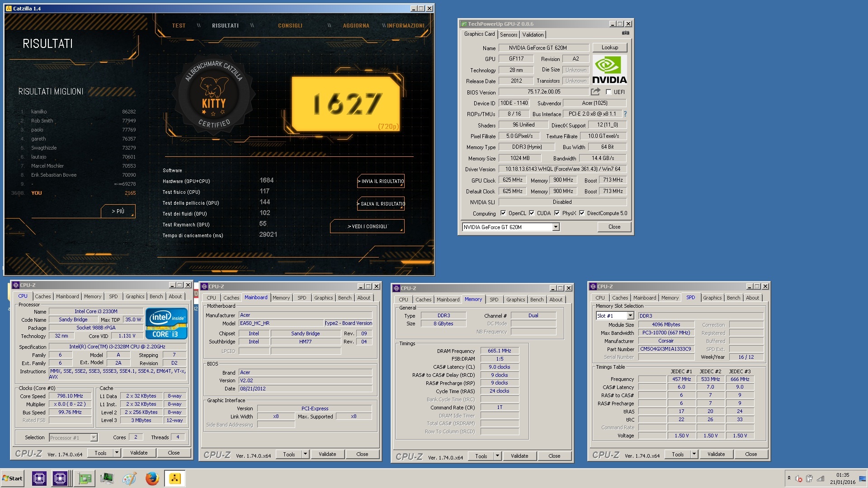The image size is (868, 488).
Task: Switch to the Sensors tab in GPU-Z
Action: [x=509, y=35]
